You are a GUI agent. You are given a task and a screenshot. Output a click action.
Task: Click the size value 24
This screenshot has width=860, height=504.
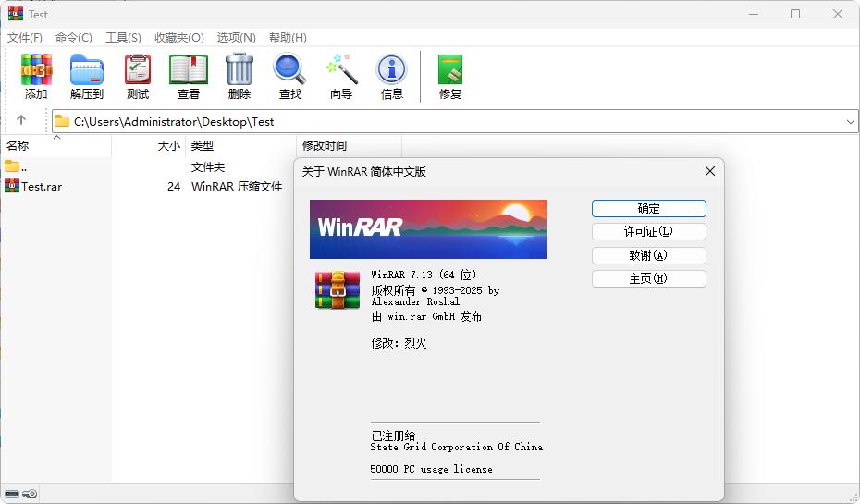tap(174, 187)
